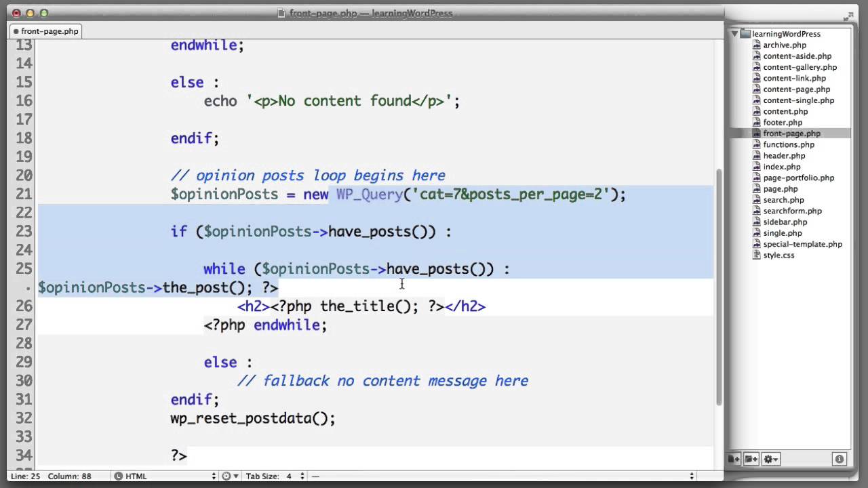Click the new file button in project drawer
The height and width of the screenshot is (488, 868).
tap(734, 460)
